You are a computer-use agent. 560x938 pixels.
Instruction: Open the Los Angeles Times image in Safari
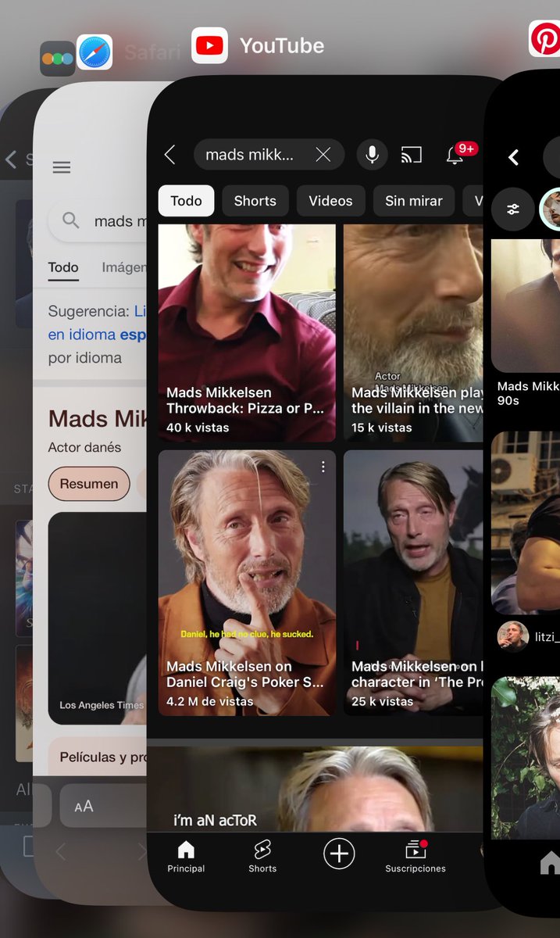point(98,618)
